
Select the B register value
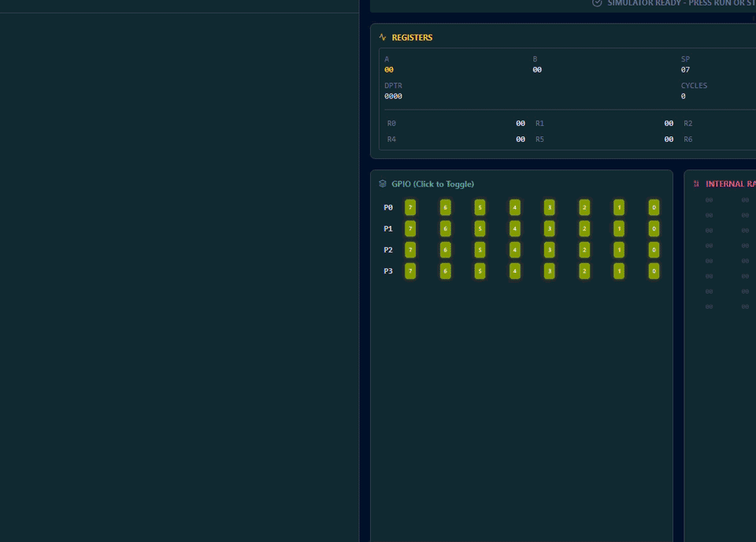(x=538, y=69)
